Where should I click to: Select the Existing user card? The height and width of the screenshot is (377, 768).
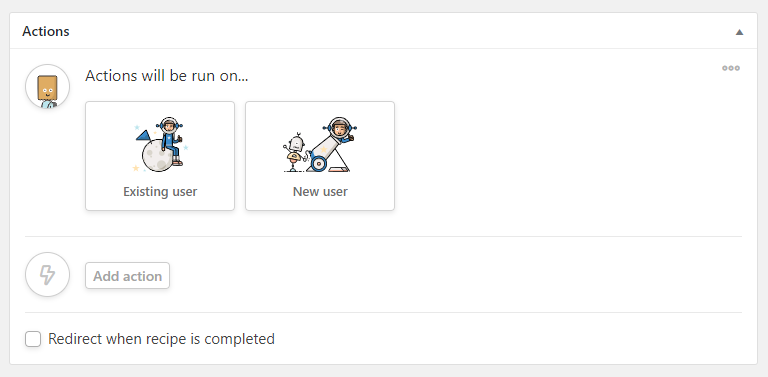tap(160, 156)
